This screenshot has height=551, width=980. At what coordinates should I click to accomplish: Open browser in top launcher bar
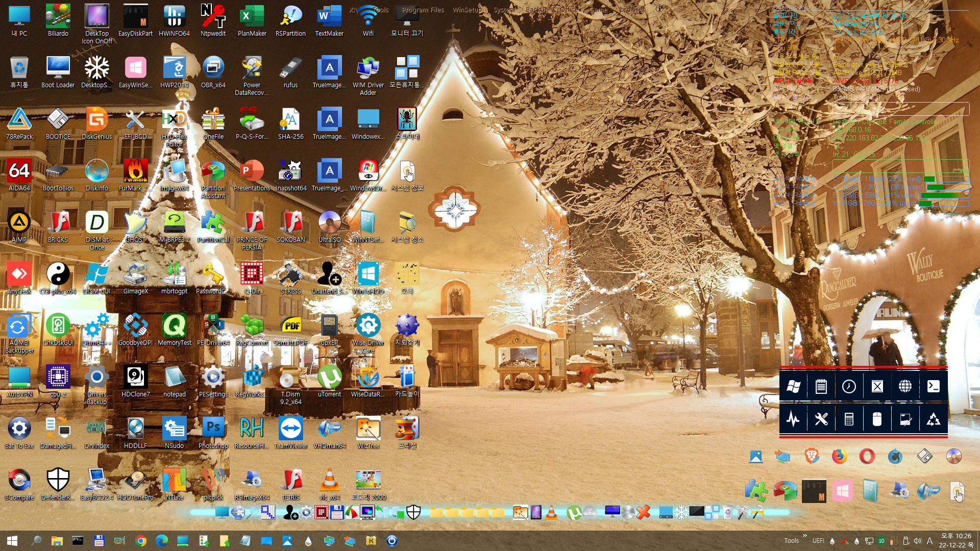[x=632, y=10]
